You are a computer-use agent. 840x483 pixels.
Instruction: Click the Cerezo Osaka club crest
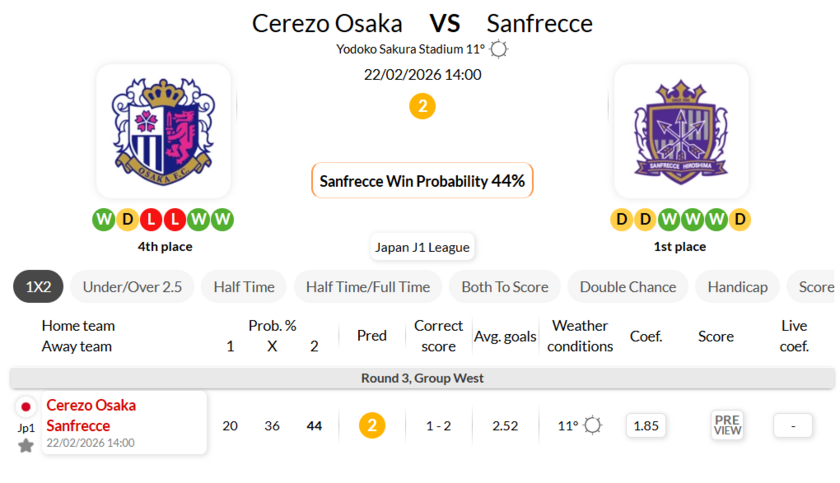163,131
